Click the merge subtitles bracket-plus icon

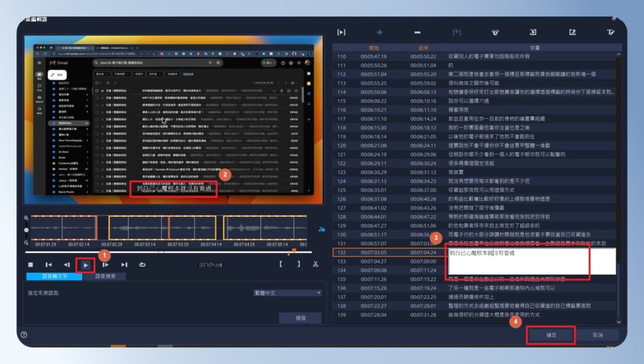(x=457, y=32)
